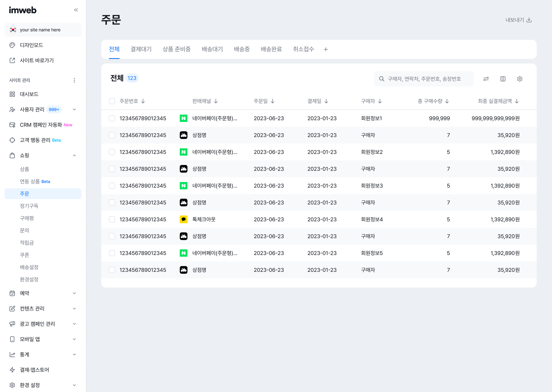Expand the 환경 설정 chevron
Viewport: 552px width, 392px height.
point(74,385)
